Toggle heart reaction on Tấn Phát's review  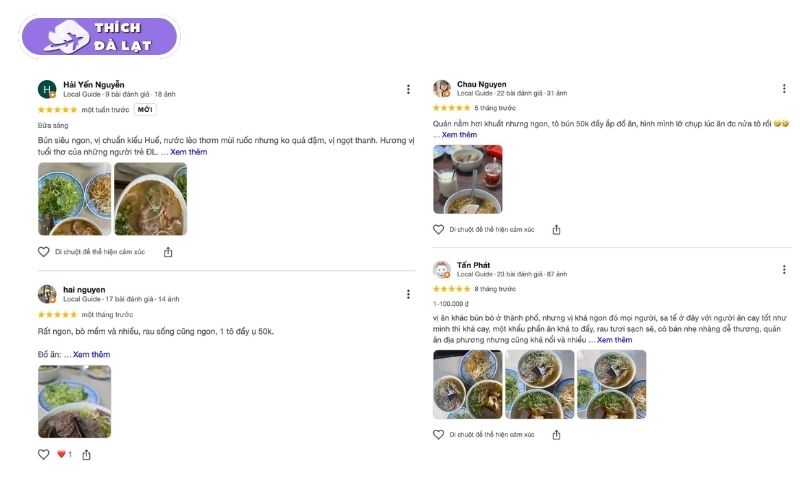438,435
